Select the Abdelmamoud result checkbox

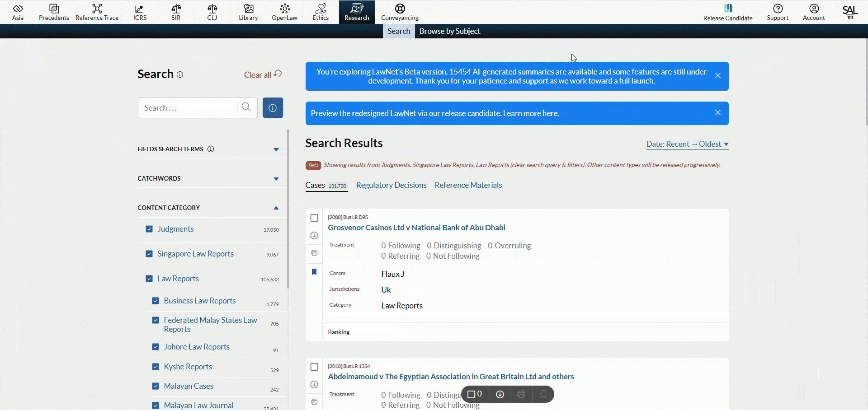pyautogui.click(x=314, y=367)
